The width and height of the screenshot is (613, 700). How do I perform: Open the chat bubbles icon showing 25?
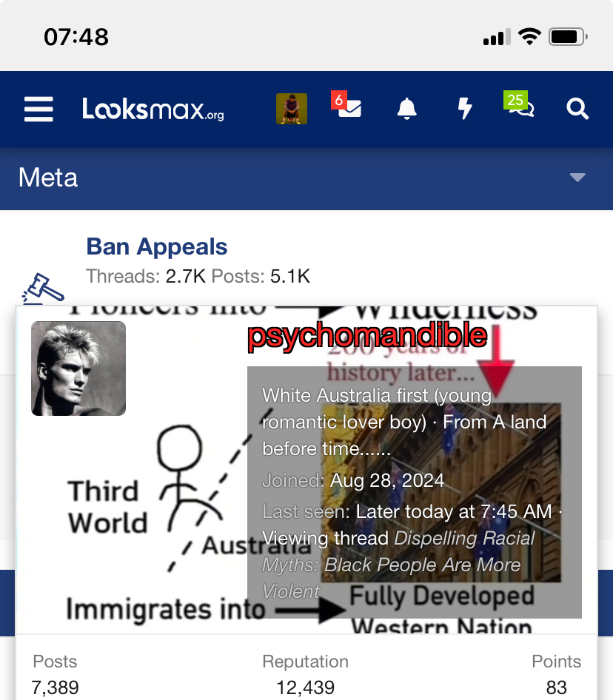[519, 104]
